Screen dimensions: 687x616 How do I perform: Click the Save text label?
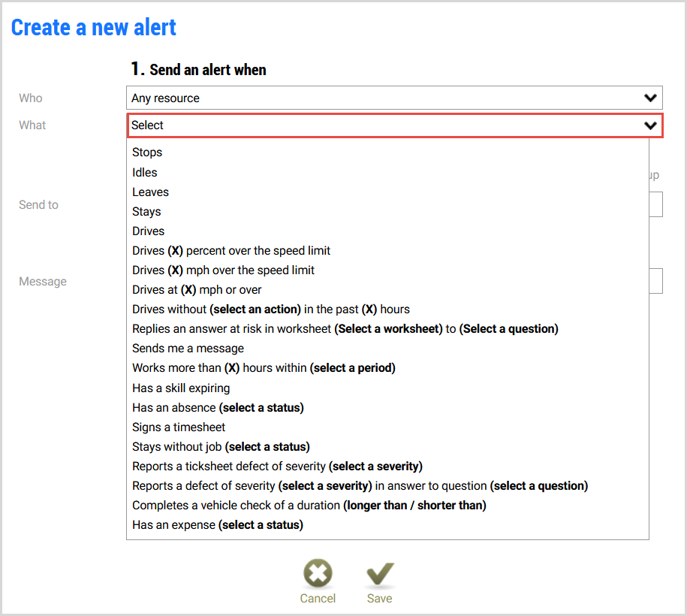point(379,599)
